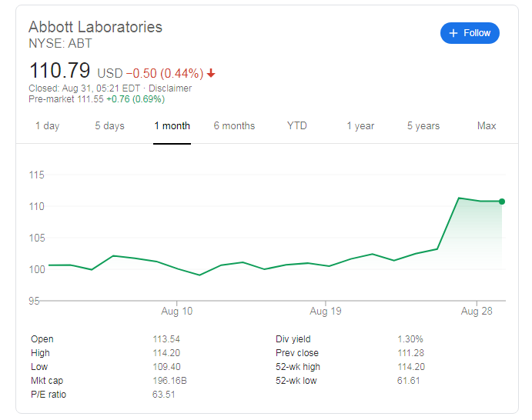Click the 105 y-axis label
The width and height of the screenshot is (532, 420).
pos(37,238)
